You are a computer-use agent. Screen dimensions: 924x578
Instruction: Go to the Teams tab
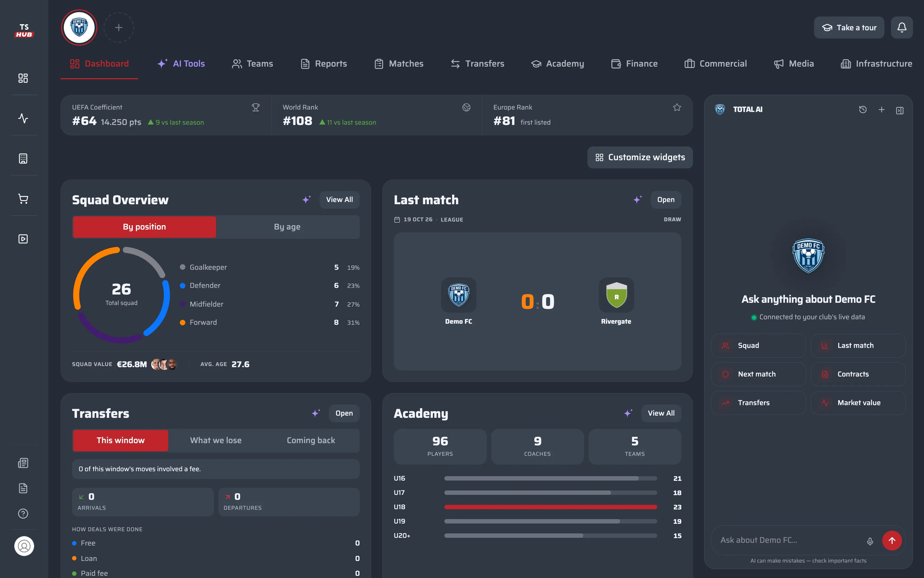point(252,64)
